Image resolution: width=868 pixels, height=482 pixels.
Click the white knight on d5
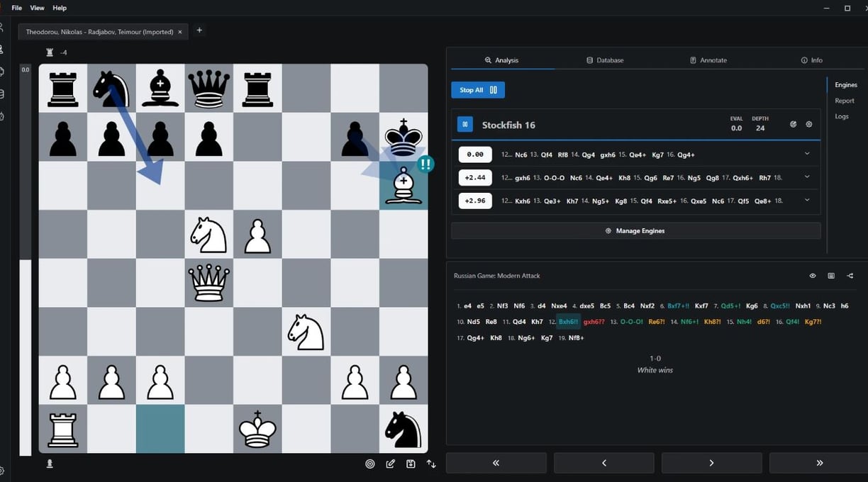[209, 234]
